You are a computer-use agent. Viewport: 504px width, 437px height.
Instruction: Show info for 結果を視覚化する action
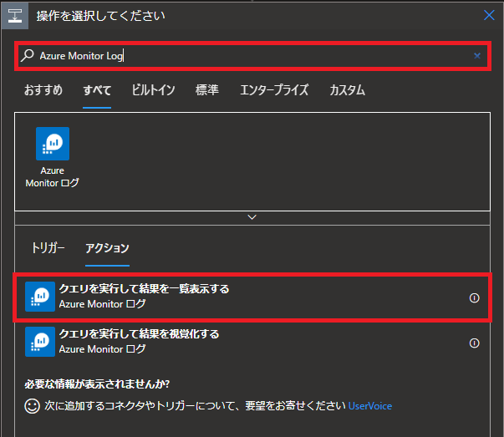tap(474, 343)
